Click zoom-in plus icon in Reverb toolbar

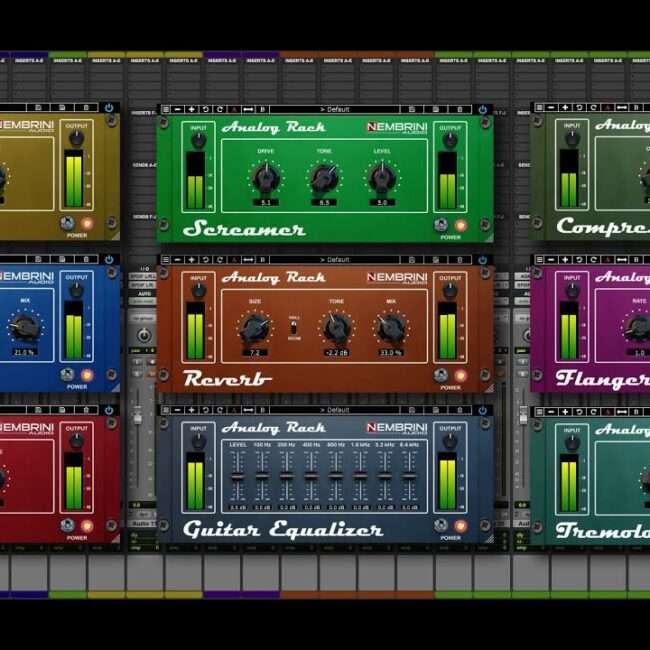(x=192, y=260)
